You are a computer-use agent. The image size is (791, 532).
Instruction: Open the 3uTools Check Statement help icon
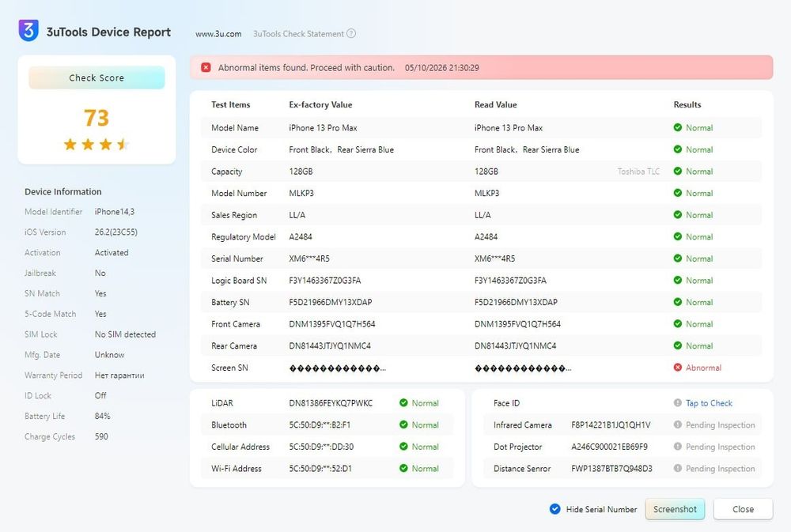351,34
